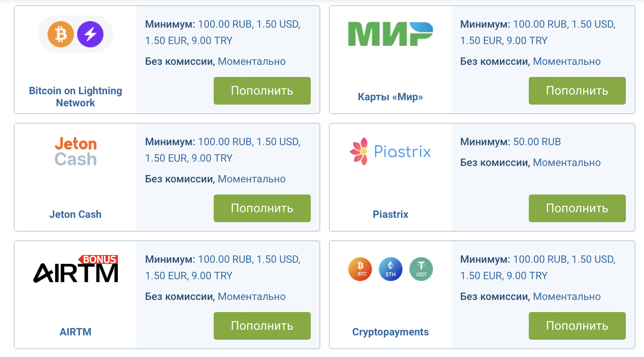This screenshot has height=357, width=644.
Task: Select the AIRTM text label
Action: point(76,332)
